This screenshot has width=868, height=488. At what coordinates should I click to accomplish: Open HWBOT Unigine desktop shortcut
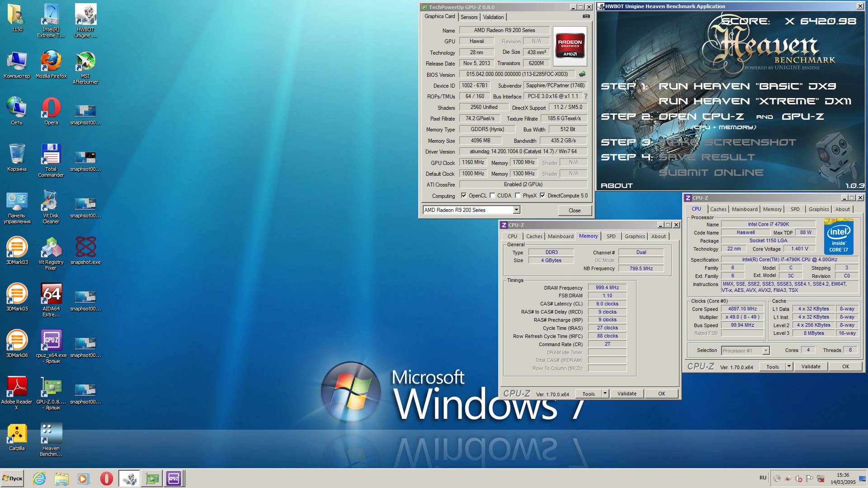click(x=85, y=21)
